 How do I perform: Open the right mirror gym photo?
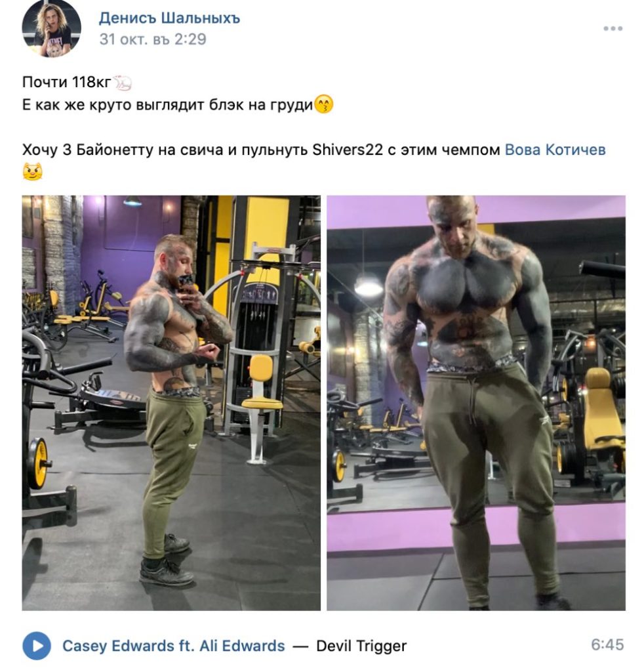click(x=476, y=403)
